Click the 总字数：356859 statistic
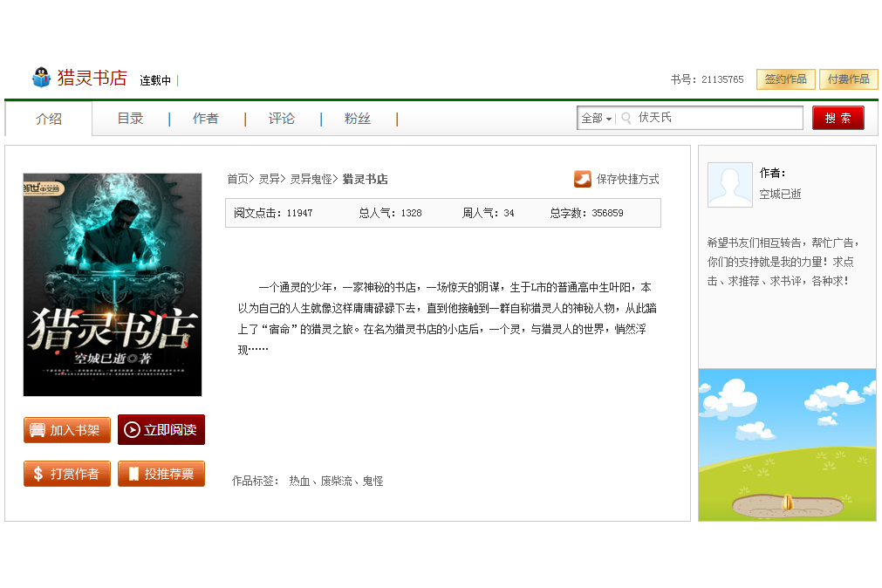The image size is (882, 588). [586, 213]
